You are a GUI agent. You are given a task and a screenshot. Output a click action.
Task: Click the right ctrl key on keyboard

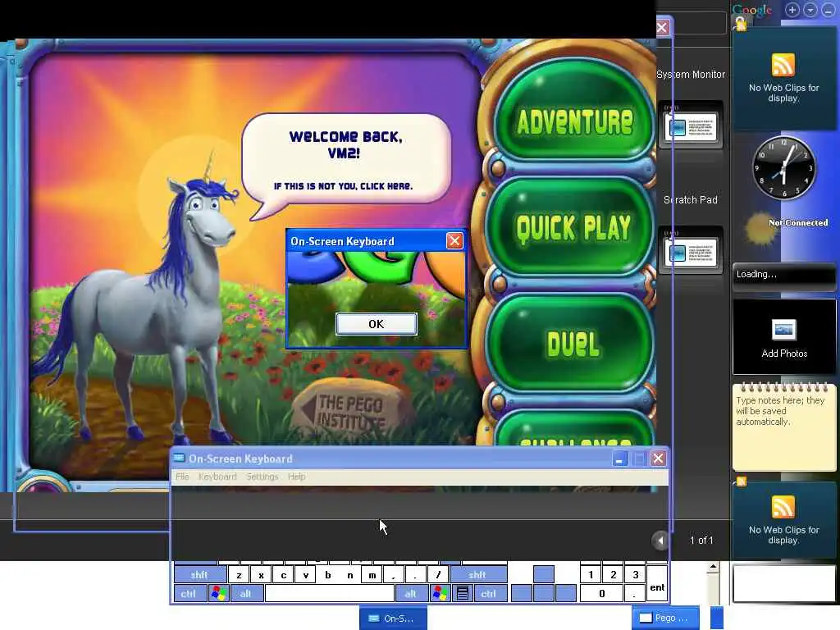point(489,594)
